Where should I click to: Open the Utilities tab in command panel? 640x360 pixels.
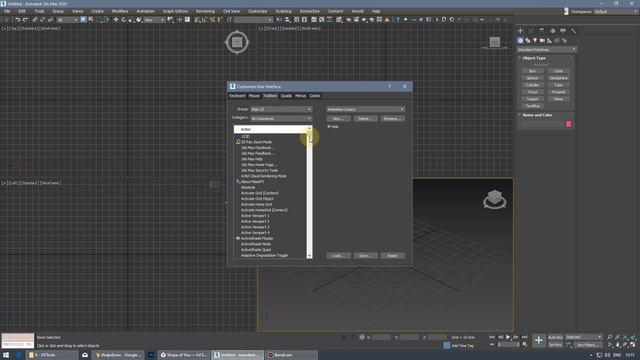[573, 31]
